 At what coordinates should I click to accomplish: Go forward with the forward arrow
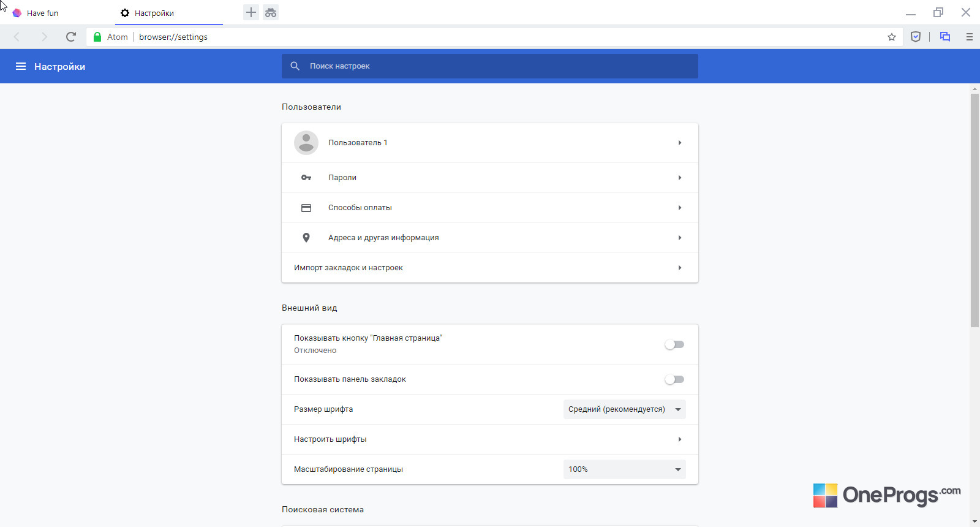click(x=44, y=37)
